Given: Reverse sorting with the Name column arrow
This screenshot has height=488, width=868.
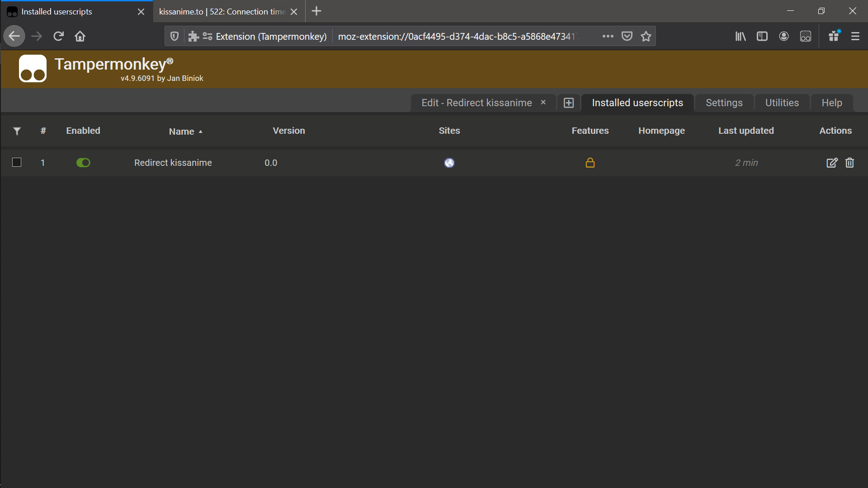Looking at the screenshot, I should (201, 131).
